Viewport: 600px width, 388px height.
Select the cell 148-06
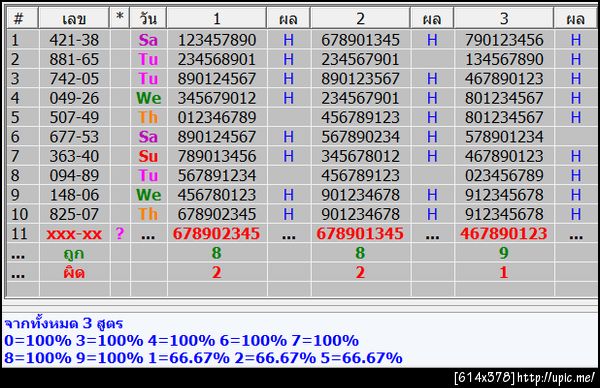74,195
